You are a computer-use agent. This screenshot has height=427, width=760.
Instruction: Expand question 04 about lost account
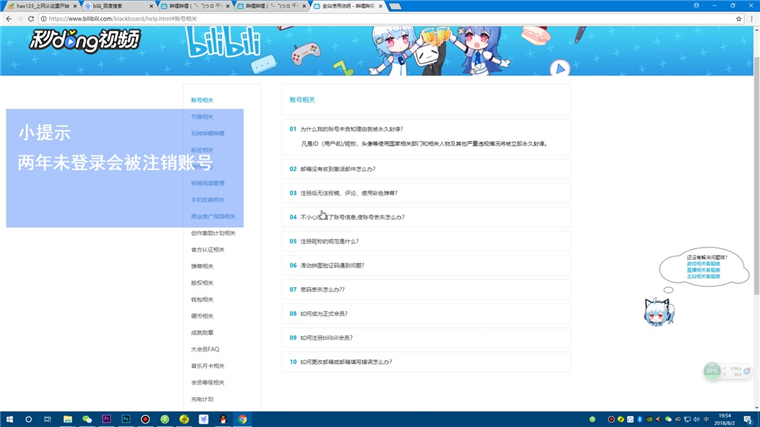426,217
